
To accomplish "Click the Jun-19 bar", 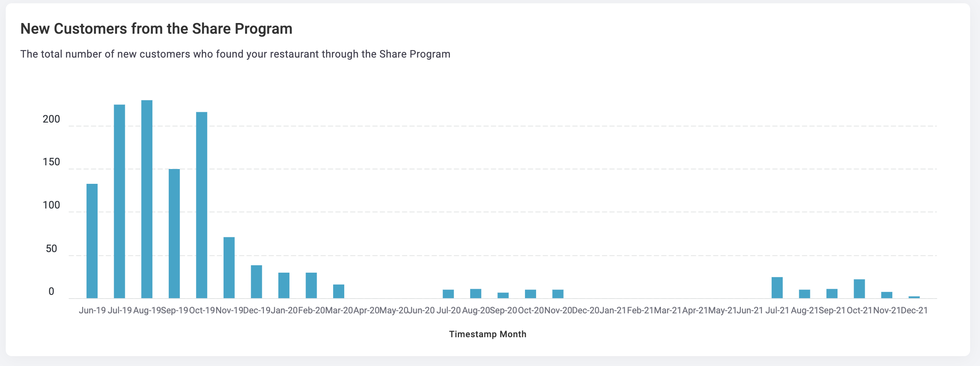I will click(92, 241).
